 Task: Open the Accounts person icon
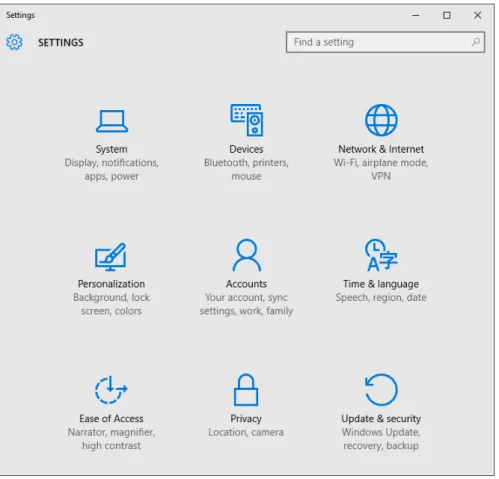[247, 255]
